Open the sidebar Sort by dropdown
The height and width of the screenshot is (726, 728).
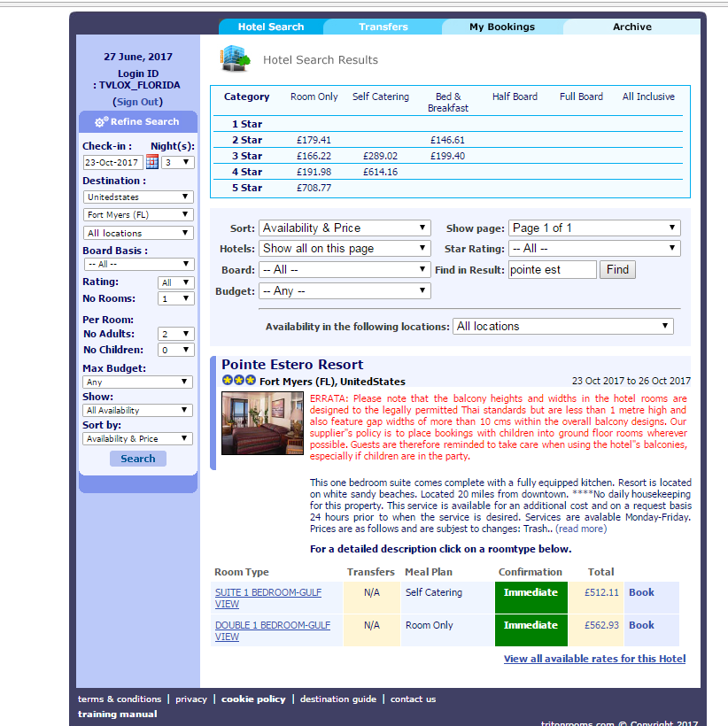137,438
